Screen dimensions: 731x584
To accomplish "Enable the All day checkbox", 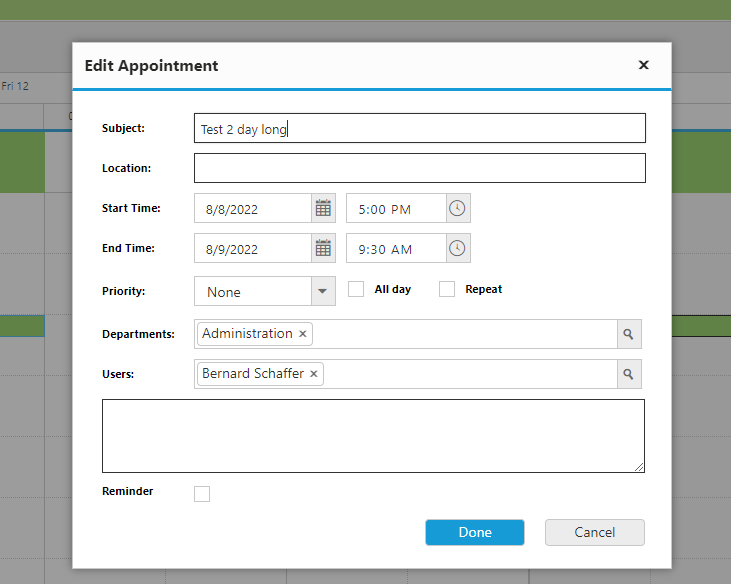I will (x=356, y=289).
